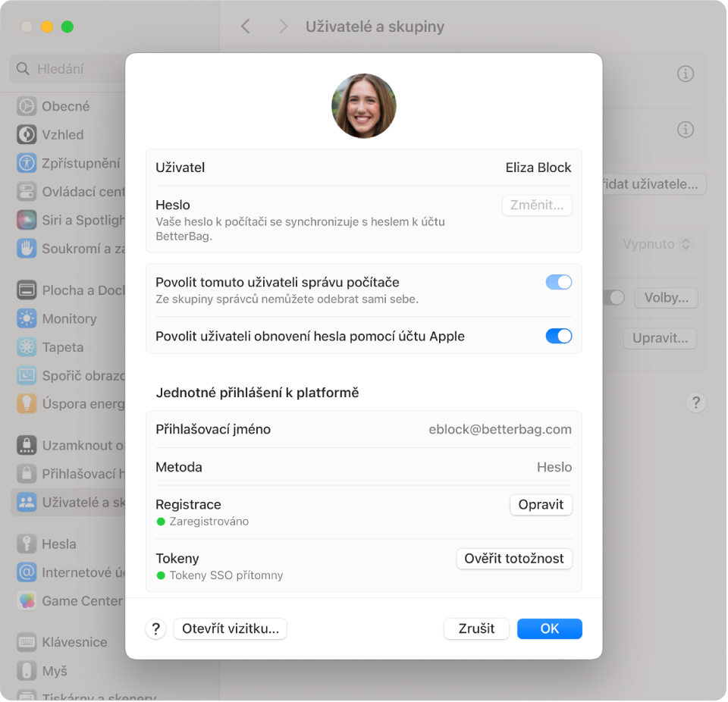Open the Tapeta flower icon

pos(27,346)
